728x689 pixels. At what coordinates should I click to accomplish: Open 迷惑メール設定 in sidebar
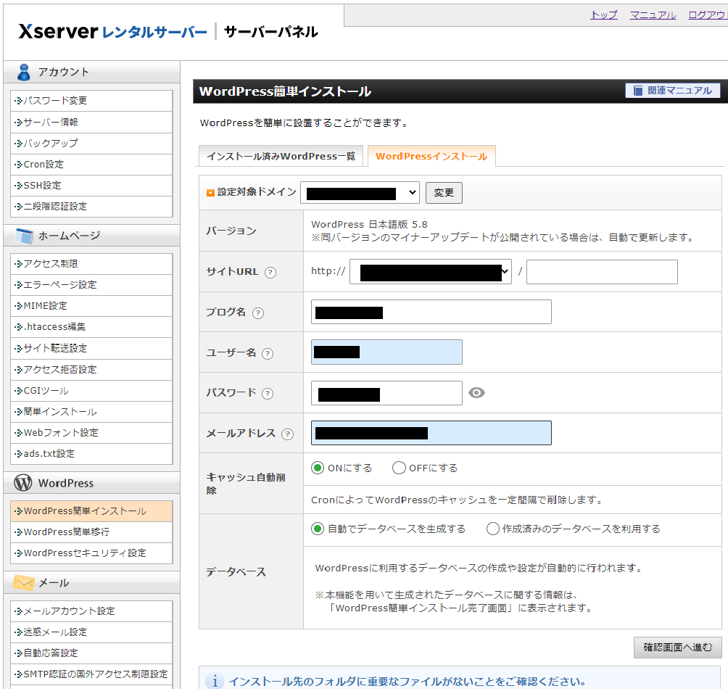(91, 632)
